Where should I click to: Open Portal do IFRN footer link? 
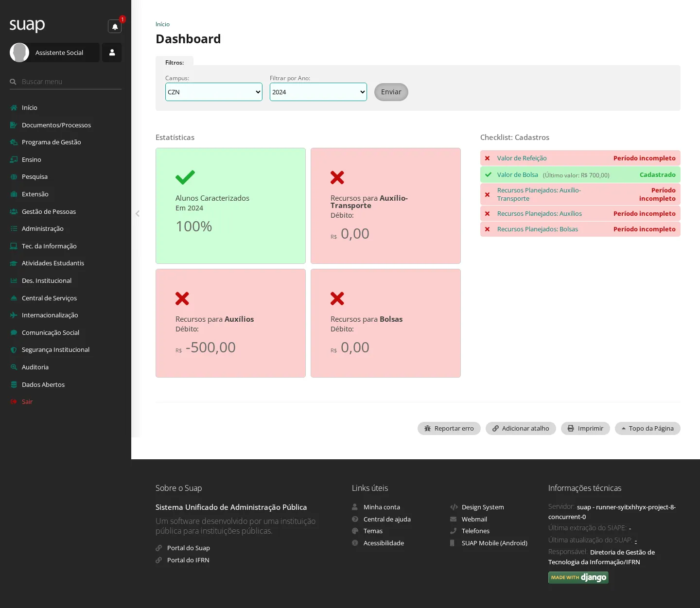(188, 560)
